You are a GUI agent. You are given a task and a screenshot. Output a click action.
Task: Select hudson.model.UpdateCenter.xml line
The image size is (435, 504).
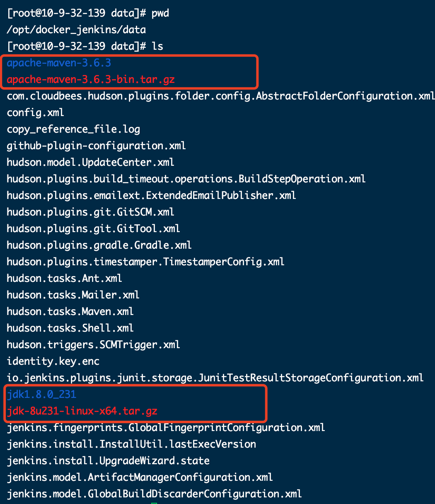(x=91, y=162)
